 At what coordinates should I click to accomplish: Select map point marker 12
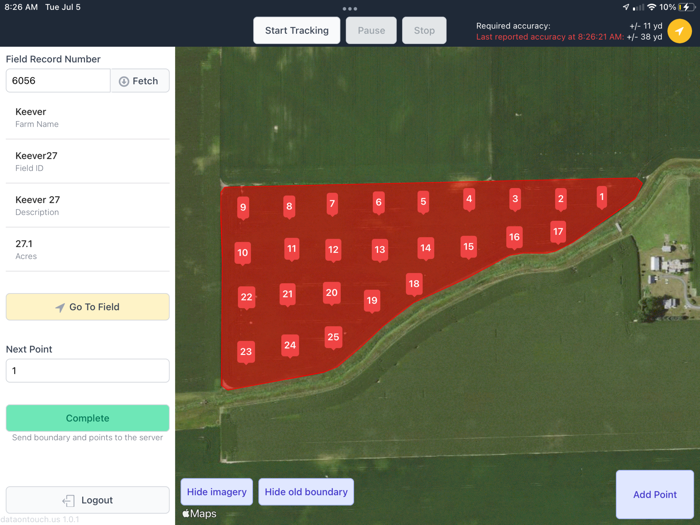tap(333, 250)
